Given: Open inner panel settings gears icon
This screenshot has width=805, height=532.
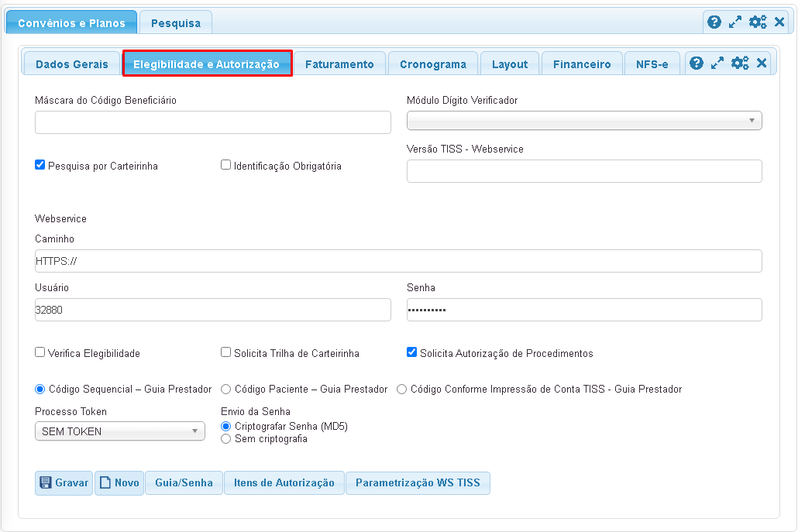Looking at the screenshot, I should click(x=740, y=63).
